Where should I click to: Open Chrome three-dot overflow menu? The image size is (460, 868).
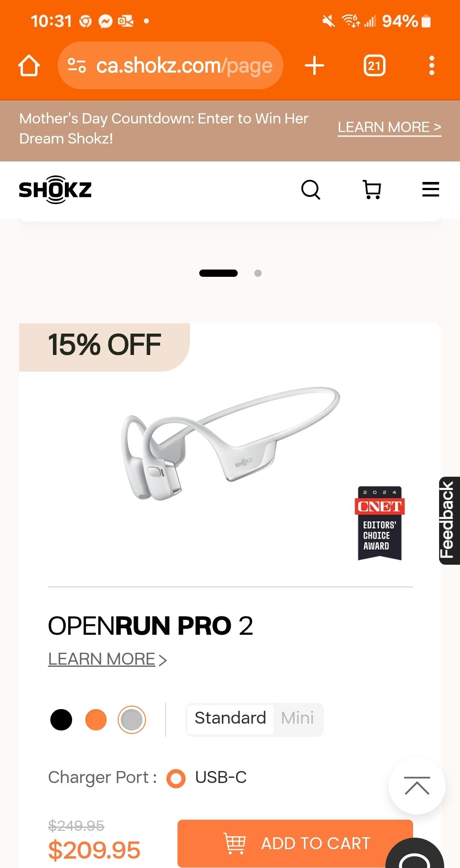click(x=432, y=65)
